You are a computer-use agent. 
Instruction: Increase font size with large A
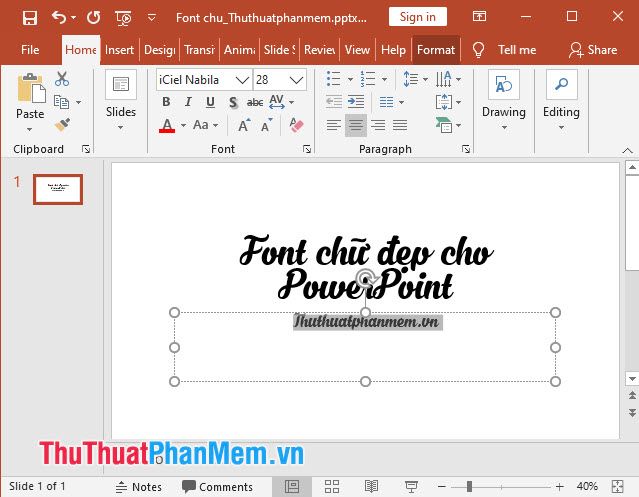point(244,125)
